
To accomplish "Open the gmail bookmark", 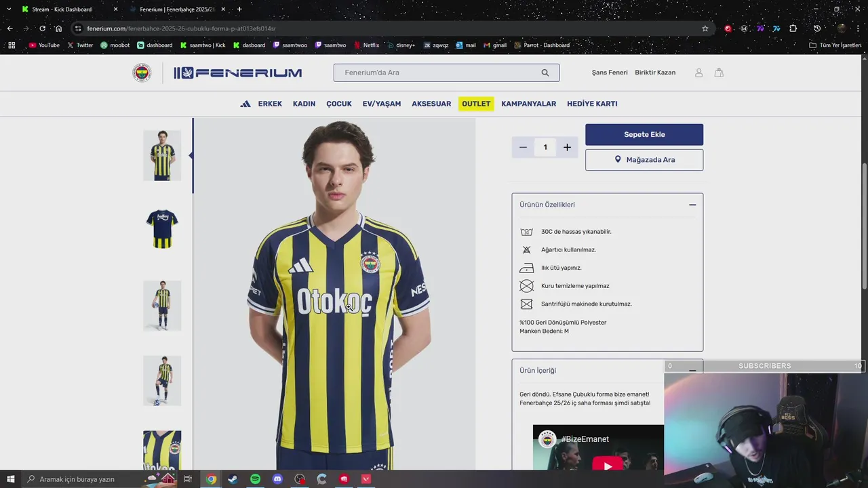I will tap(494, 45).
